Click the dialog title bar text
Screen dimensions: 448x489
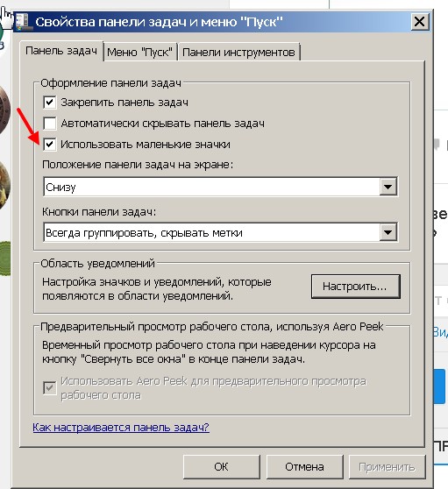(159, 22)
